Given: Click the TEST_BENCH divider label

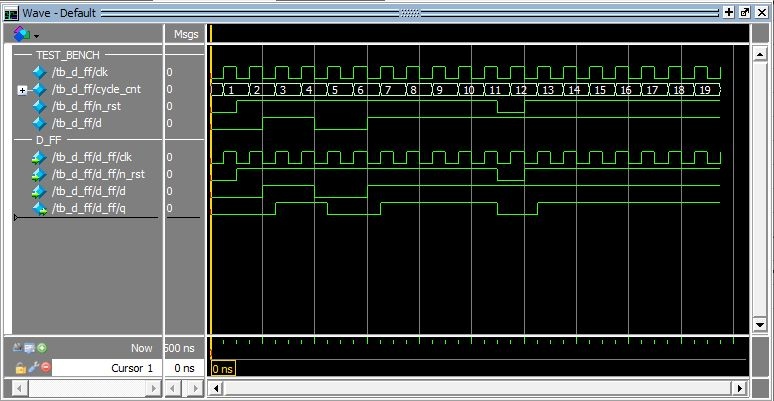Looking at the screenshot, I should pyautogui.click(x=67, y=55).
